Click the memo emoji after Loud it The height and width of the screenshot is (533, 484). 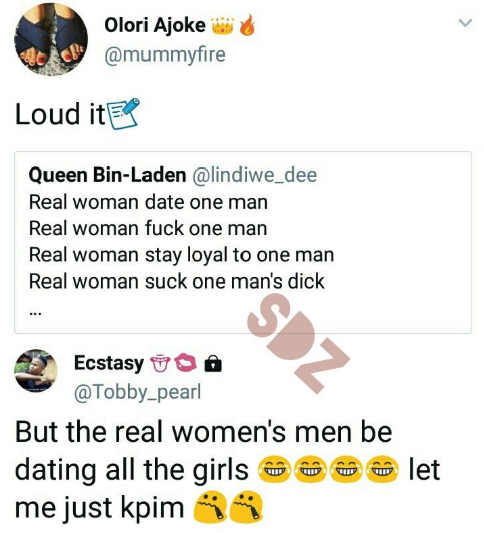(x=124, y=114)
